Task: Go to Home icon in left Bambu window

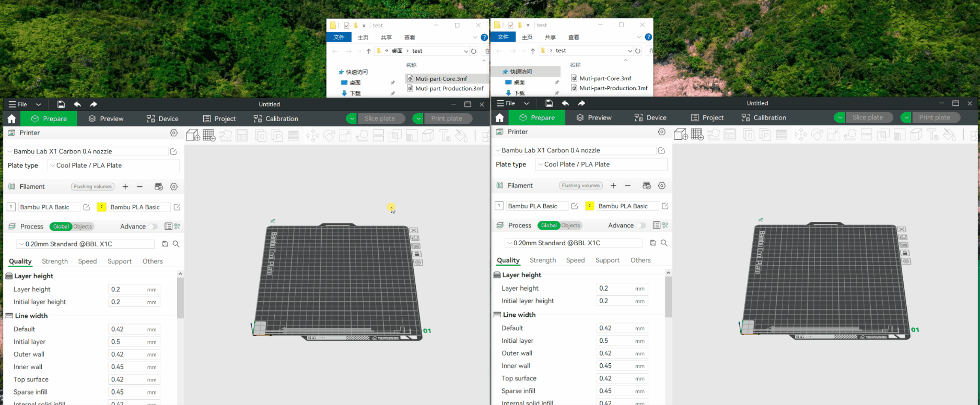Action: 11,118
